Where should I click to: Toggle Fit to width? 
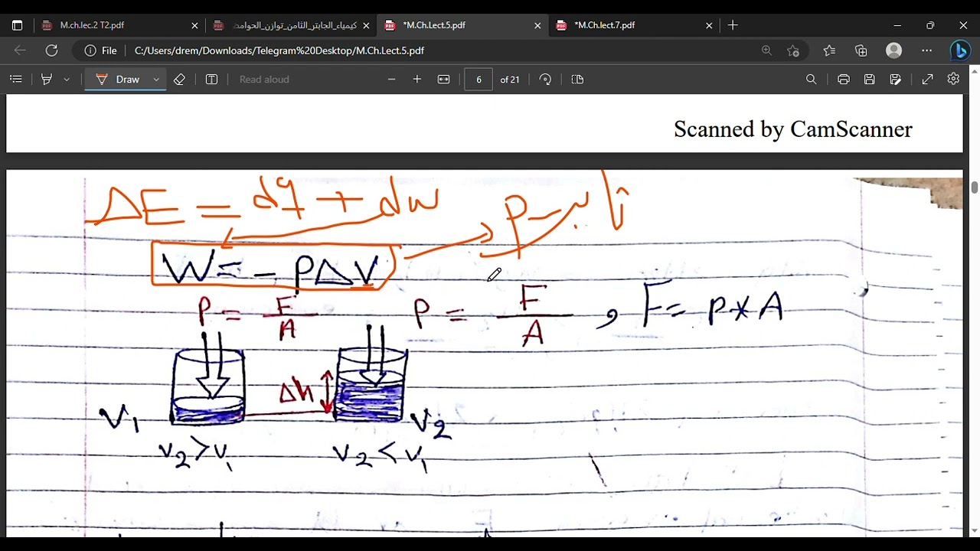tap(443, 79)
